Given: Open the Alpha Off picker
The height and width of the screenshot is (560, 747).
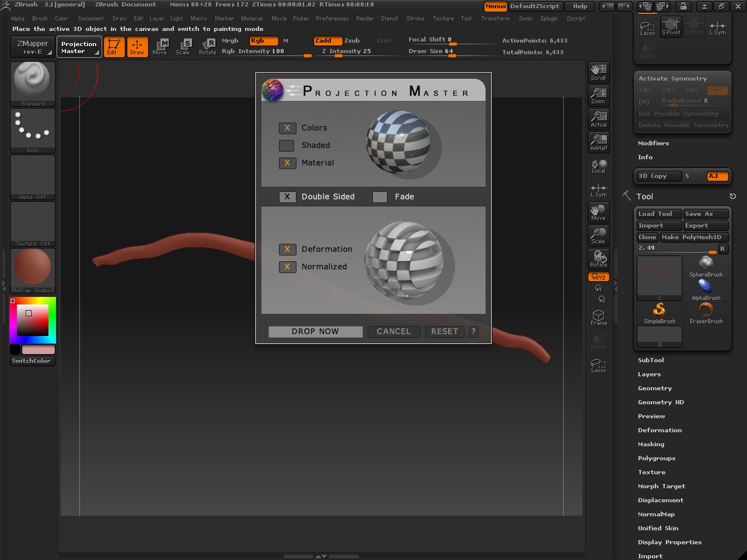Looking at the screenshot, I should point(33,177).
